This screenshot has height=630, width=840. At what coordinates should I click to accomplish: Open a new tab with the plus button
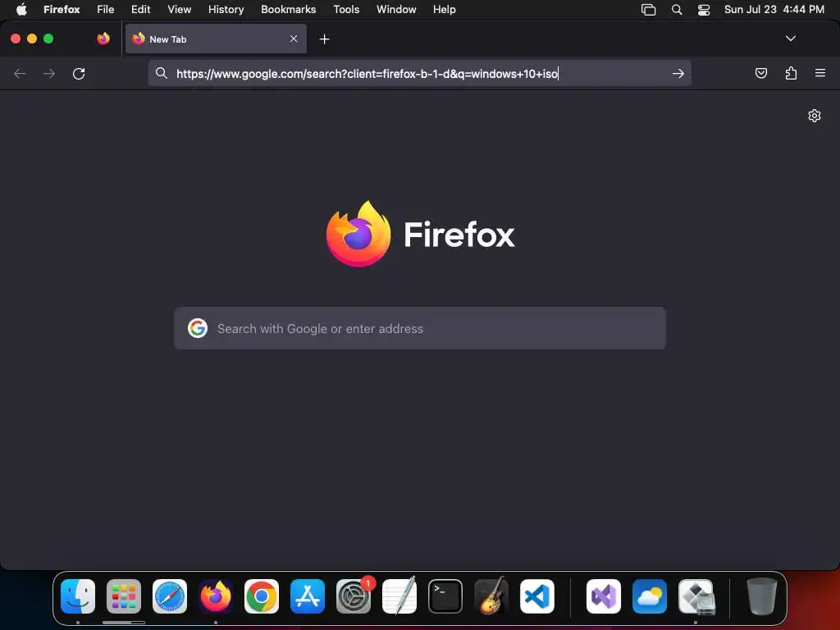324,39
